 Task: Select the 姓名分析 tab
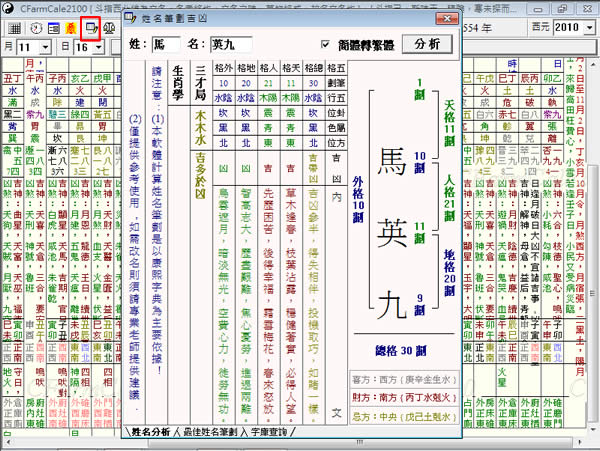click(x=150, y=433)
